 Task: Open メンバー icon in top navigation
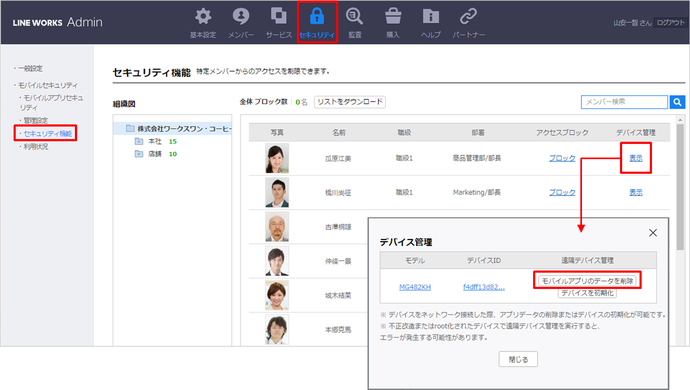(241, 16)
